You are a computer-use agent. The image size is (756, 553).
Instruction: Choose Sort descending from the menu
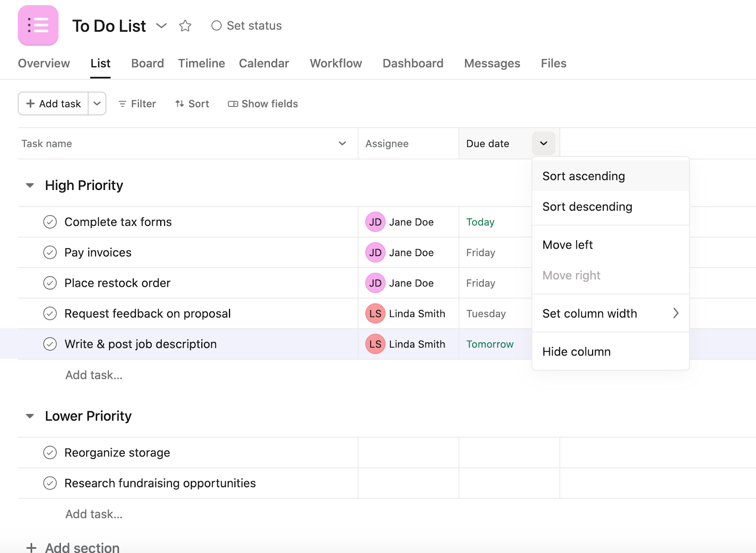[x=587, y=207]
